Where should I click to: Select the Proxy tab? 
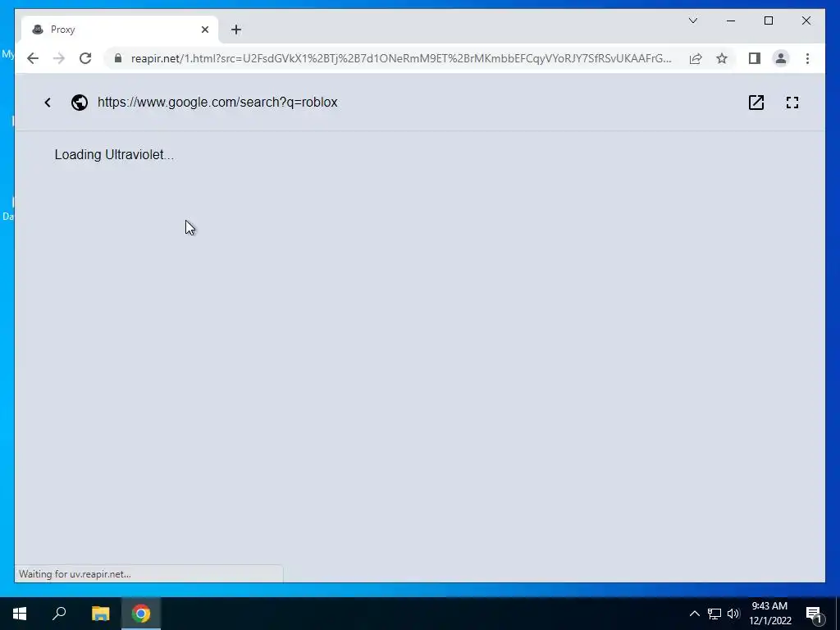point(120,30)
